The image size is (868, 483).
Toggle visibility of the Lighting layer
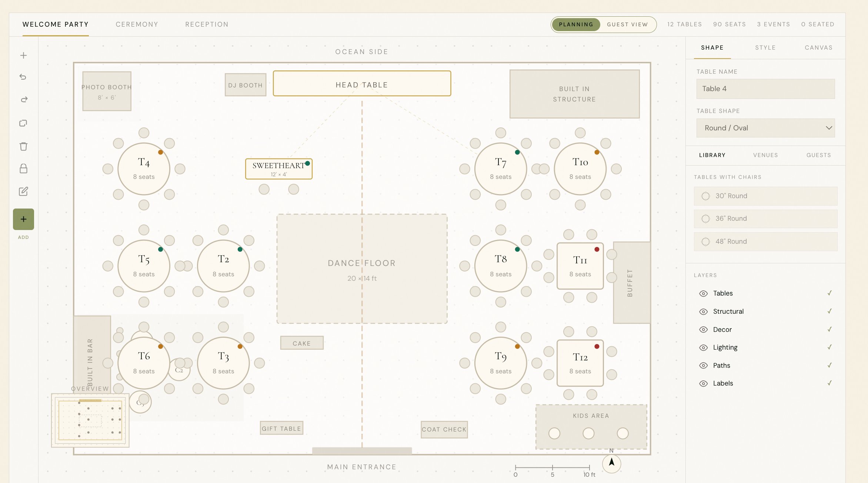(703, 347)
